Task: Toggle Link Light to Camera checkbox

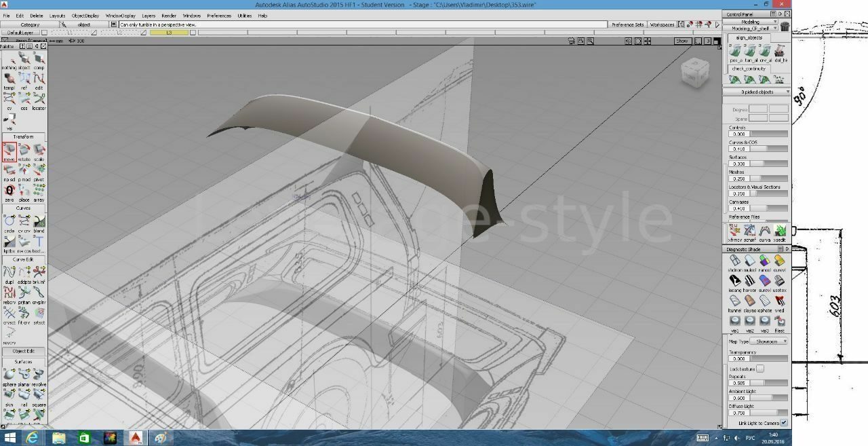Action: tap(784, 423)
